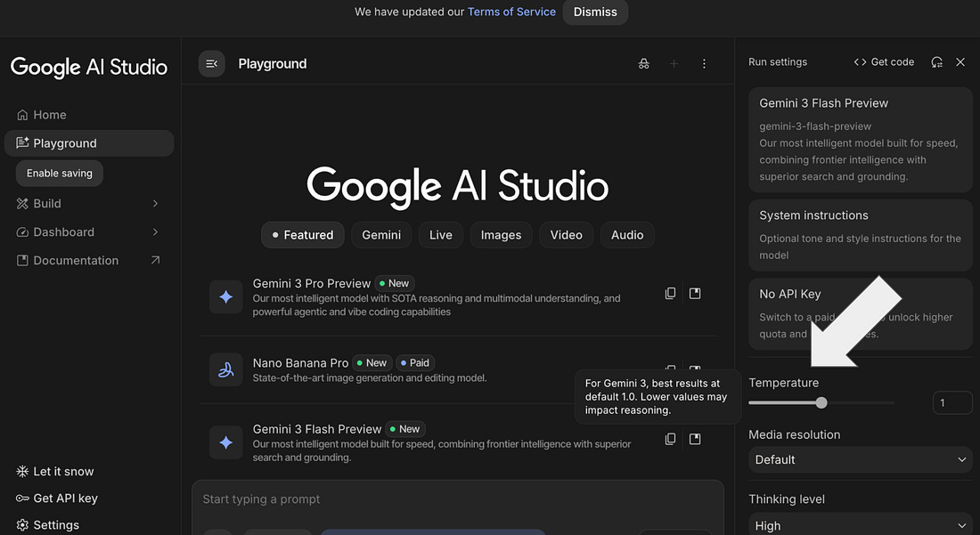
Task: Click the key icon beside Get API key
Action: tap(22, 499)
